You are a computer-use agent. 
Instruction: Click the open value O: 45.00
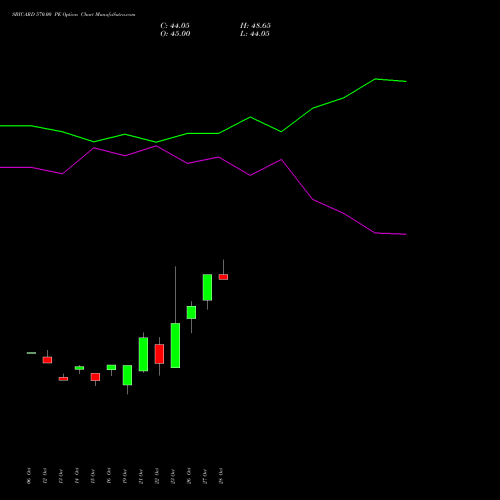click(x=175, y=34)
